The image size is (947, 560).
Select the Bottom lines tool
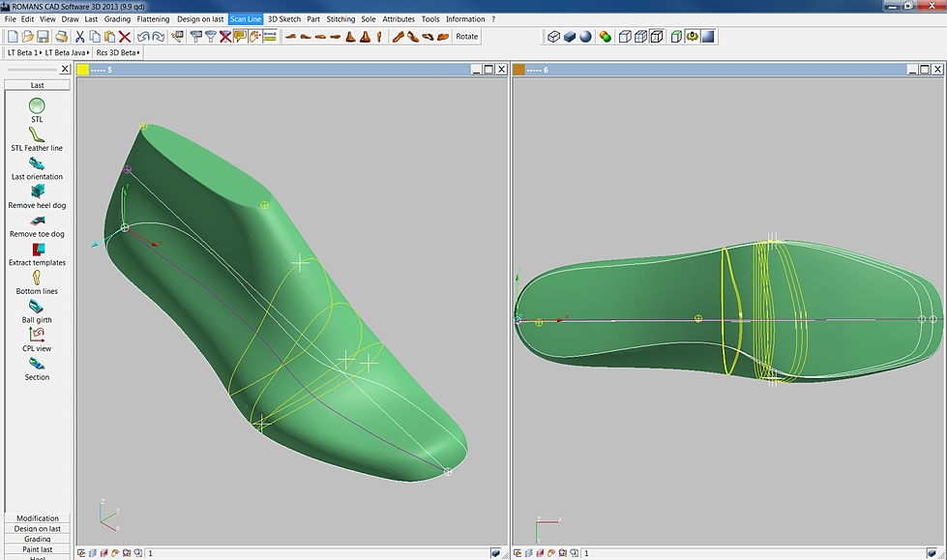[x=37, y=282]
